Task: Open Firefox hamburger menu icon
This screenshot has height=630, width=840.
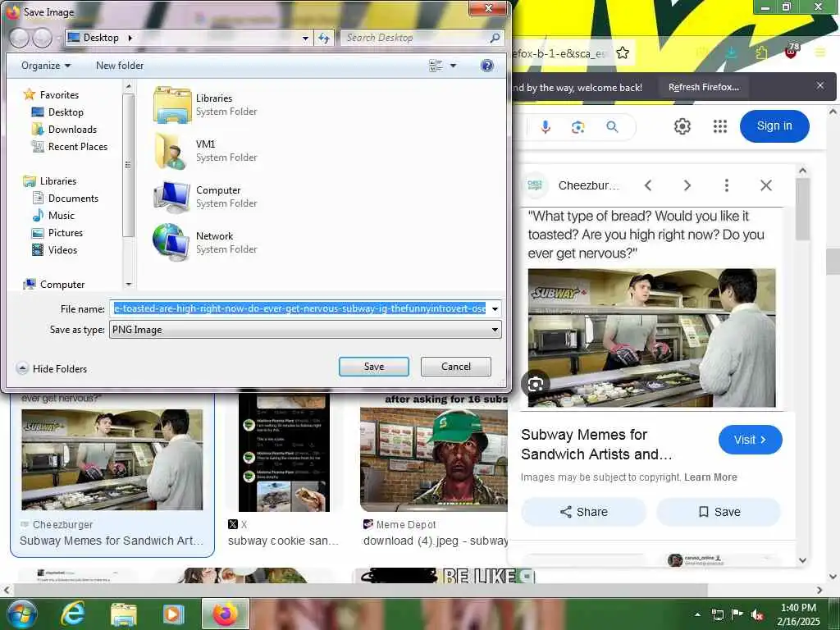Action: [820, 52]
